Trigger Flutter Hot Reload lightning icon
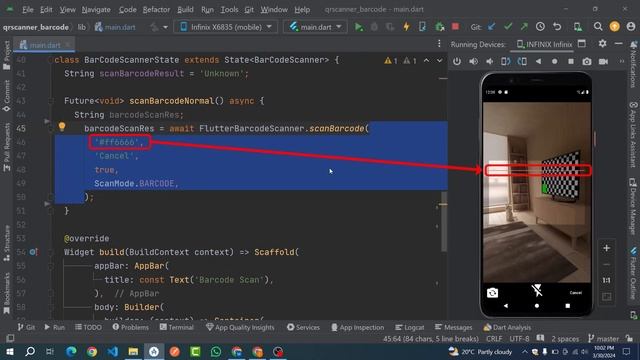Screen dimensions: 640x360 pyautogui.click(x=406, y=27)
